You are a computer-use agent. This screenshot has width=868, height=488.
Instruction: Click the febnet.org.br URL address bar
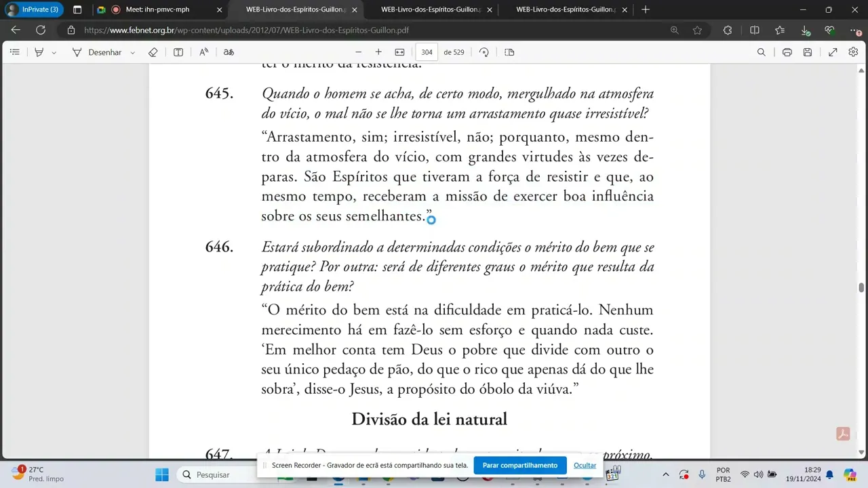click(x=246, y=30)
